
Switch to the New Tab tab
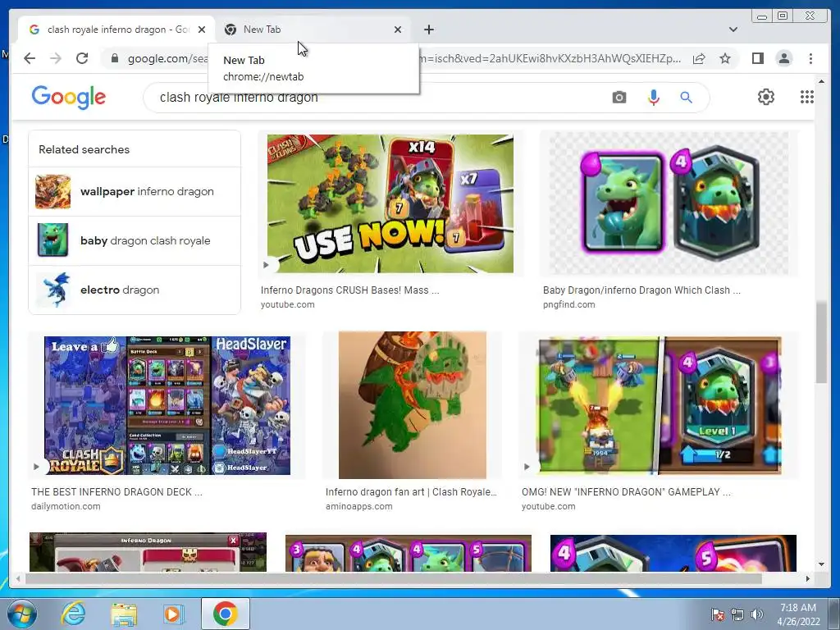coord(313,30)
